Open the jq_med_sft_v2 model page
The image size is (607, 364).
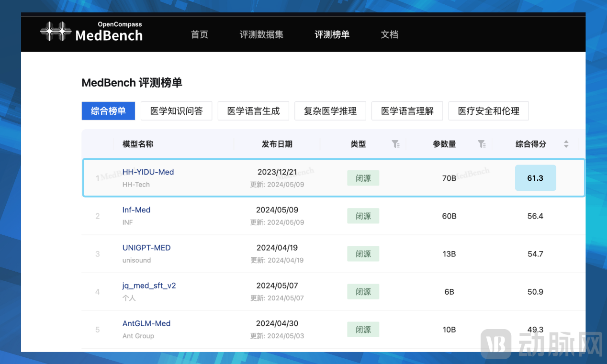(x=149, y=285)
